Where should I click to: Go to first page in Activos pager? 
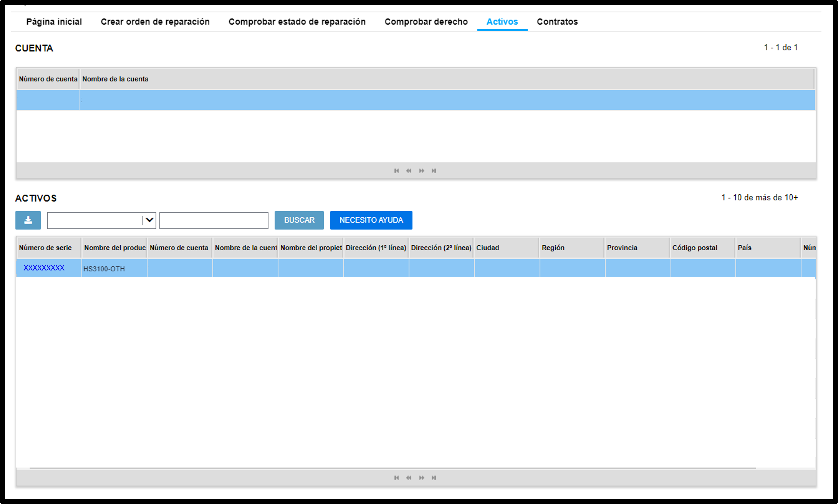pos(396,477)
